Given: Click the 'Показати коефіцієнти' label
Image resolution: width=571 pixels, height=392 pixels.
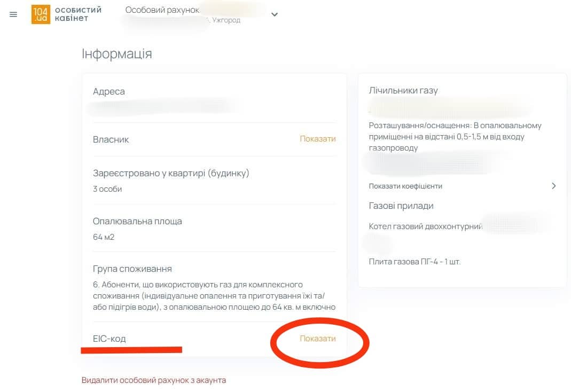Looking at the screenshot, I should click(405, 186).
